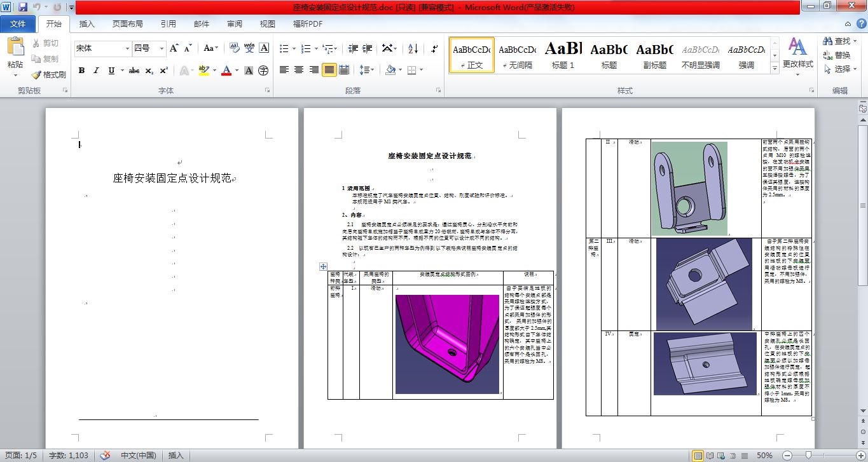
Task: Switch to the 福昕PDF tab
Action: 307,24
